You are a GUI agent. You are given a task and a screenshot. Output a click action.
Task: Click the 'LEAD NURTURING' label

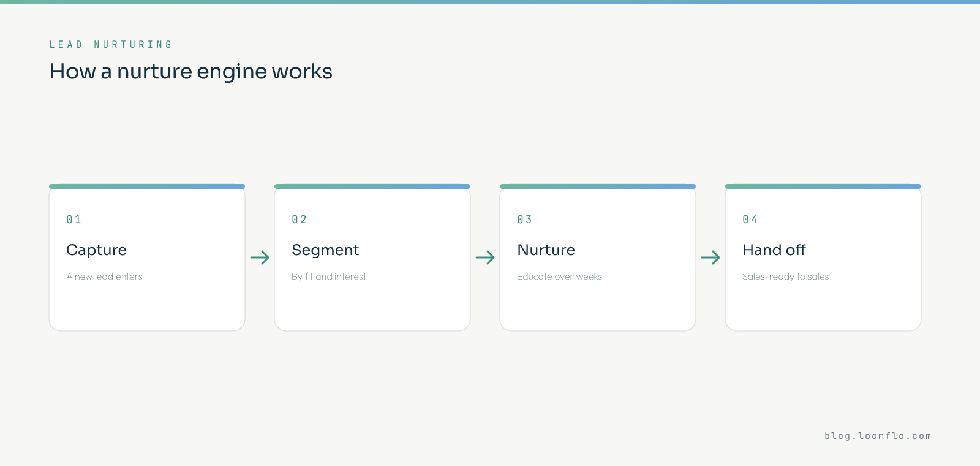pos(110,45)
